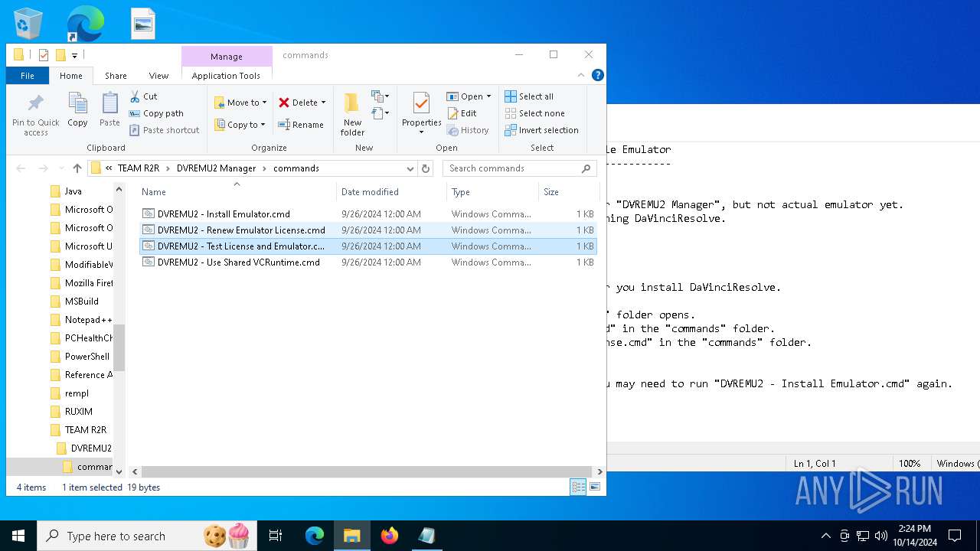This screenshot has width=980, height=551.
Task: Click search magnifier in Search commands box
Action: 587,168
